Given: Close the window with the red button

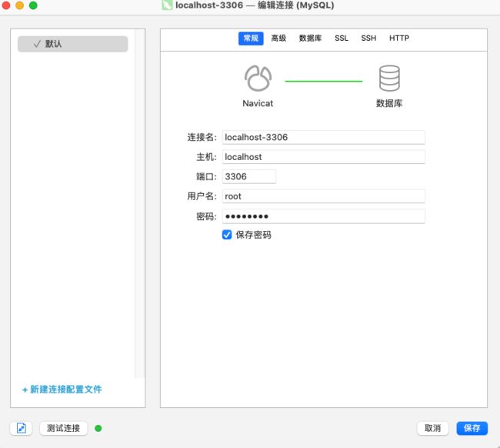Looking at the screenshot, I should pyautogui.click(x=6, y=5).
